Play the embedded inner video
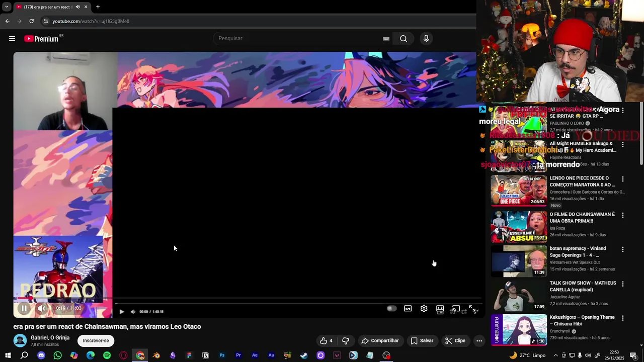The width and height of the screenshot is (644, 362). (122, 312)
